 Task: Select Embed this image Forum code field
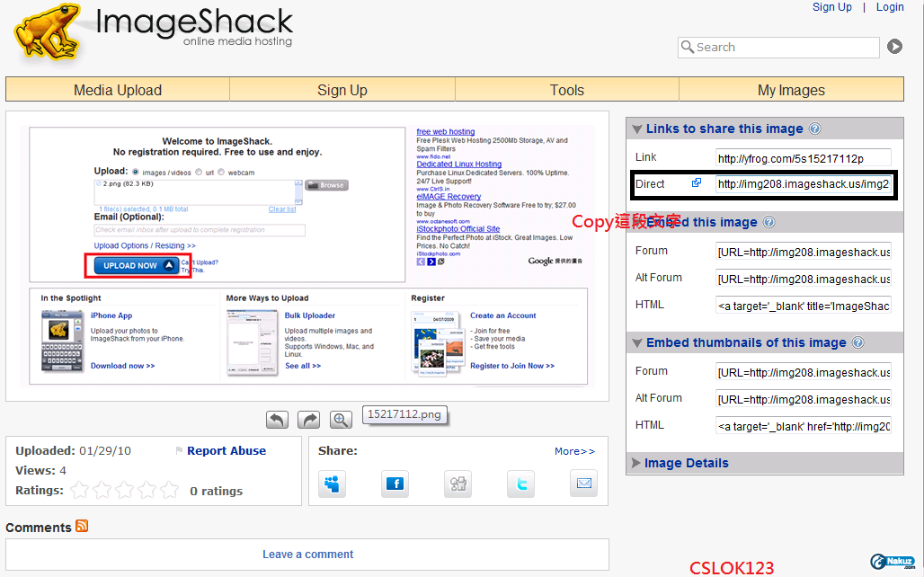(804, 252)
